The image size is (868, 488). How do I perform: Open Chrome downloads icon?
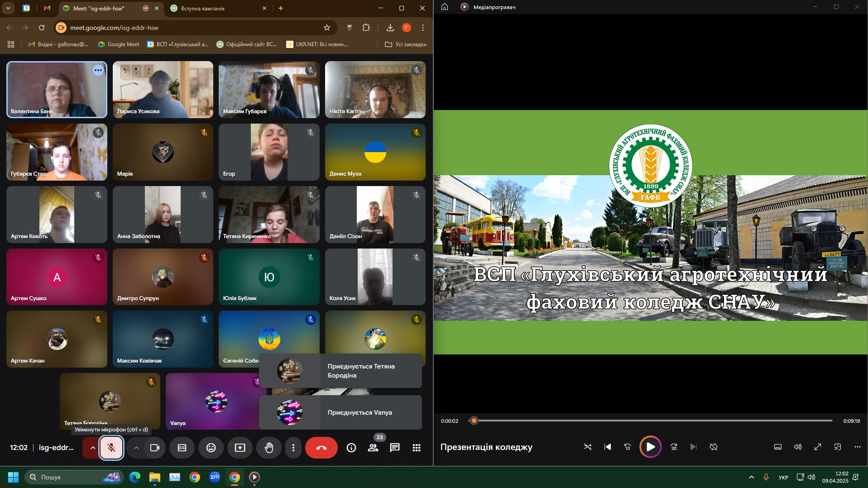[x=390, y=28]
